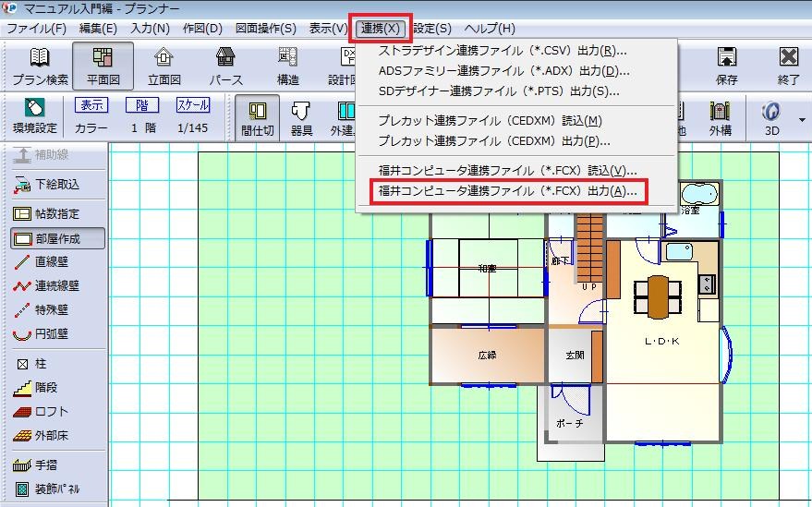This screenshot has width=812, height=507.
Task: Open 3D view button
Action: (x=771, y=118)
